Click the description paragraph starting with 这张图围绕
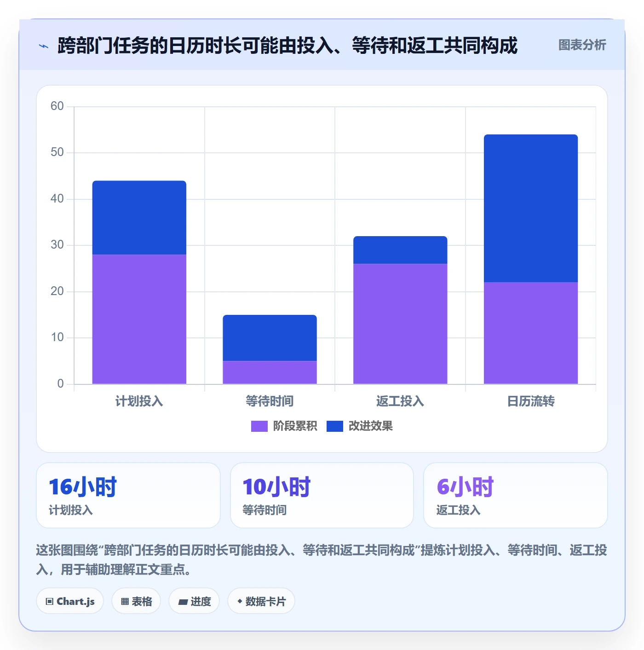This screenshot has height=650, width=644. point(322,560)
